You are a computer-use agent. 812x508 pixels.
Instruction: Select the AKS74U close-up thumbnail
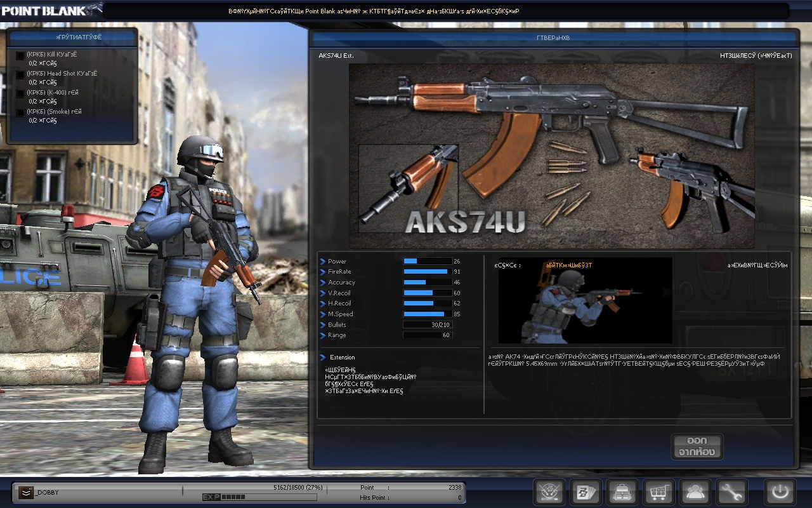408,188
